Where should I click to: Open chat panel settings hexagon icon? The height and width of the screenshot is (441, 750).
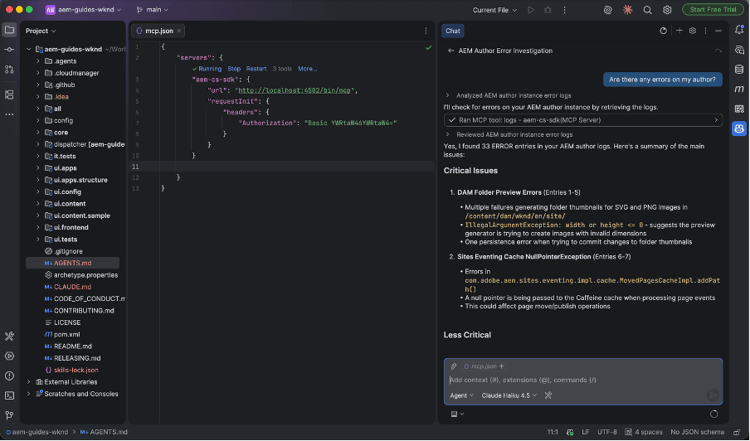pos(693,31)
